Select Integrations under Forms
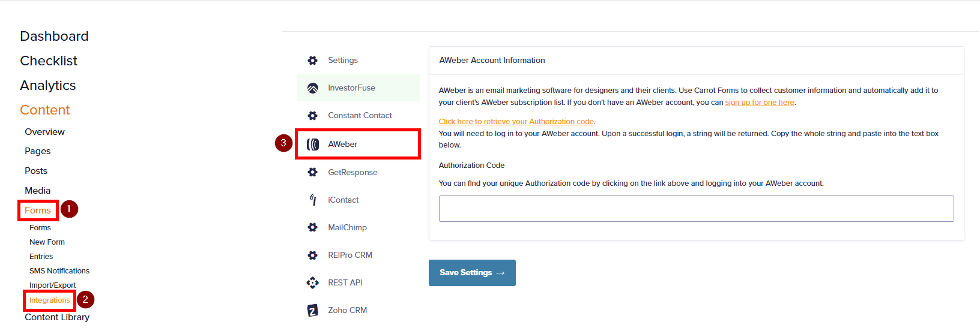Screen dimensions: 980x331 50,300
